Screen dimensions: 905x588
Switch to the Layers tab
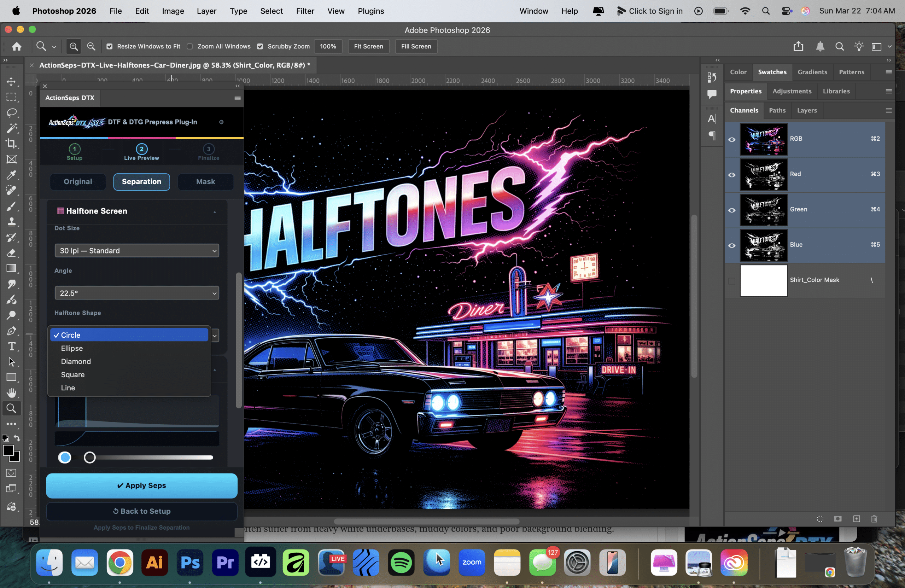pos(806,110)
